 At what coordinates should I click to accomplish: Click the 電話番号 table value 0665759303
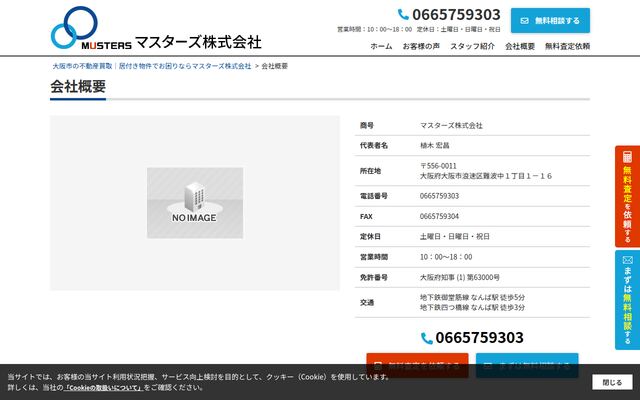(x=439, y=196)
